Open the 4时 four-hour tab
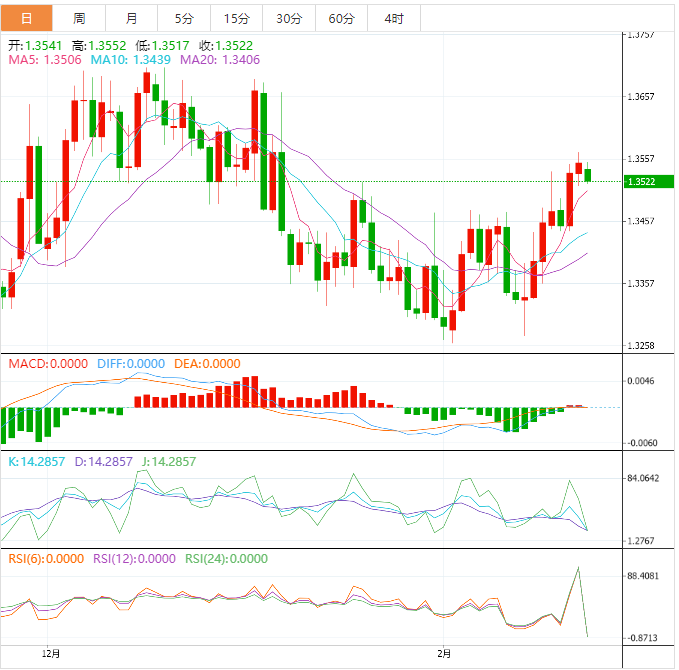 click(393, 18)
